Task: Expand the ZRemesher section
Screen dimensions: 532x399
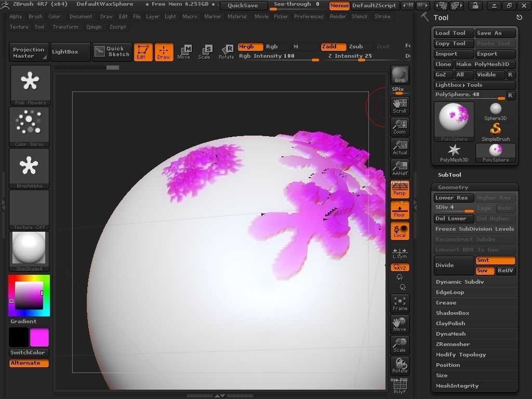Action: [453, 344]
